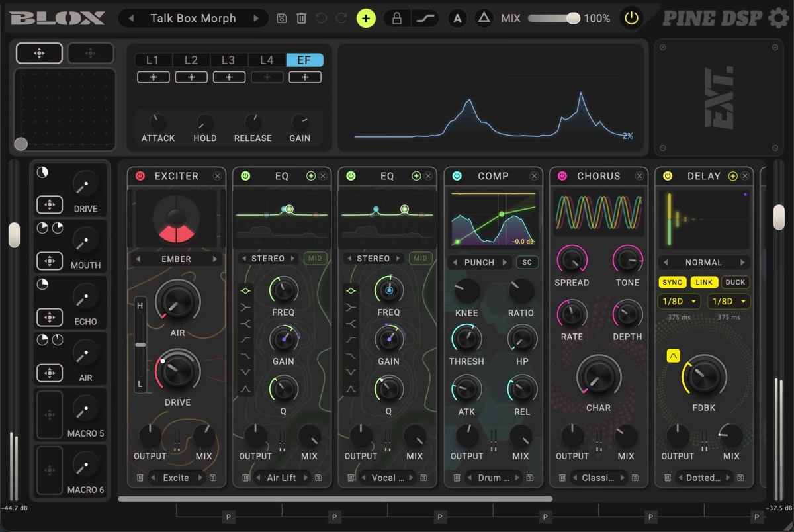794x532 pixels.
Task: Click the assign crosshair under L1
Action: click(x=153, y=77)
